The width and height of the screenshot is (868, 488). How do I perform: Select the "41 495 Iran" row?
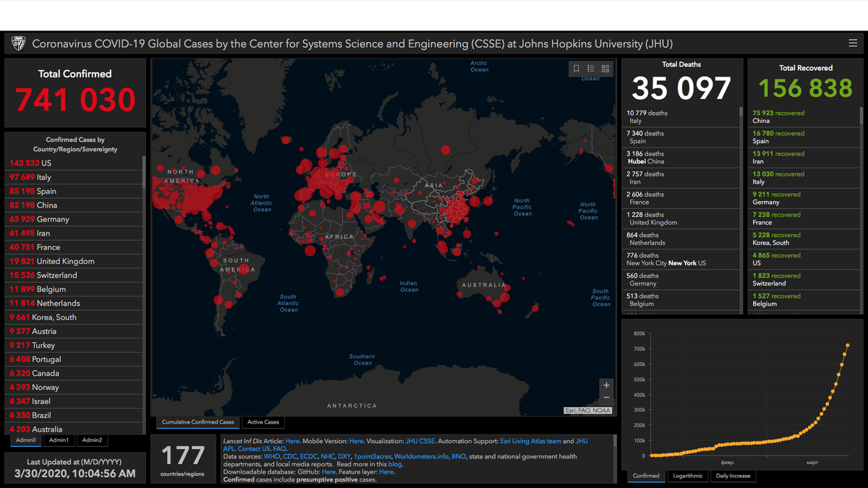(75, 234)
